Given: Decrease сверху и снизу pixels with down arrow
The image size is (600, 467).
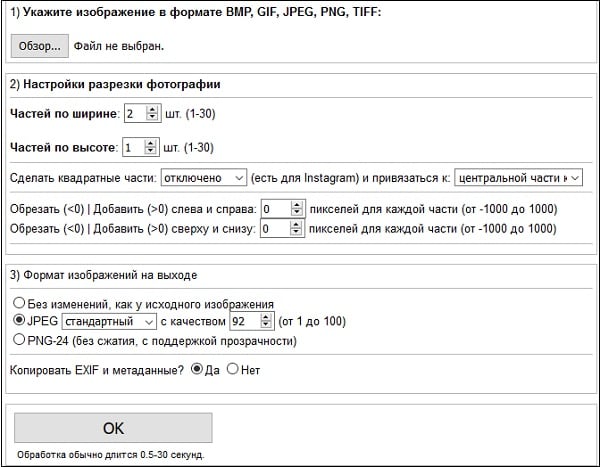Looking at the screenshot, I should pyautogui.click(x=296, y=233).
